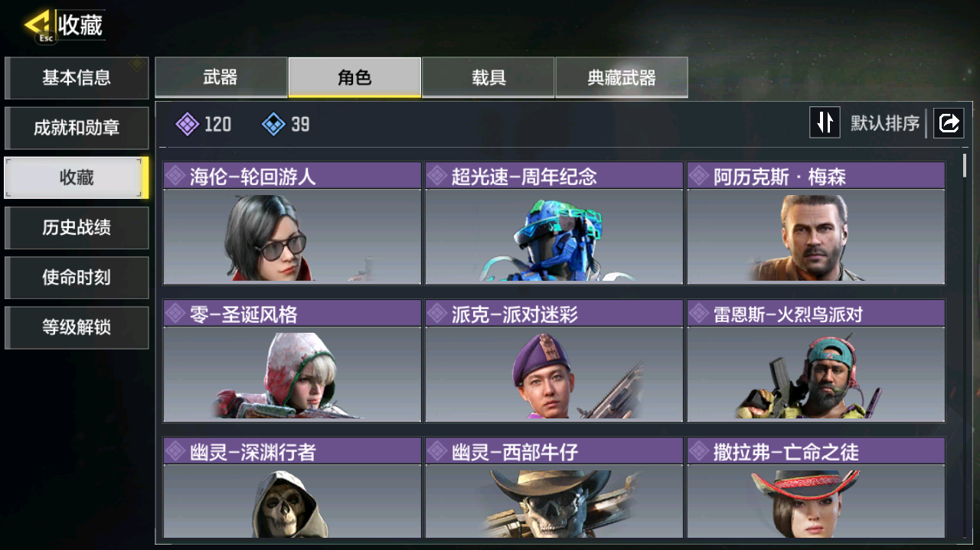The height and width of the screenshot is (550, 980).
Task: Switch to the 武器 tab
Action: pyautogui.click(x=221, y=77)
